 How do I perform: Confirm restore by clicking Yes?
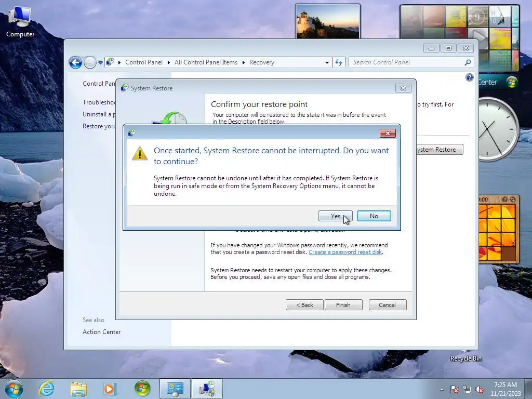coord(335,216)
